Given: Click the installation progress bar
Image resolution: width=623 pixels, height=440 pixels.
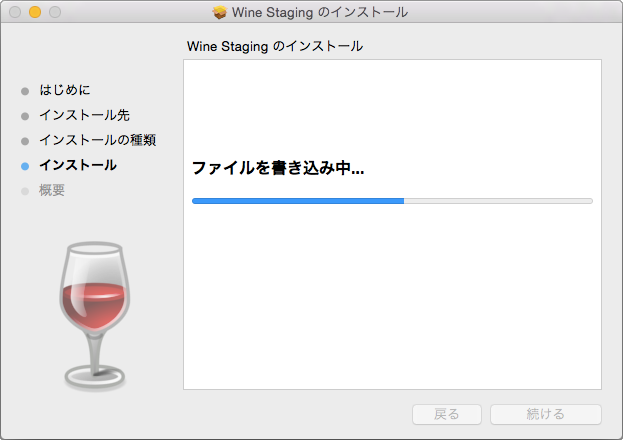Looking at the screenshot, I should tap(392, 201).
